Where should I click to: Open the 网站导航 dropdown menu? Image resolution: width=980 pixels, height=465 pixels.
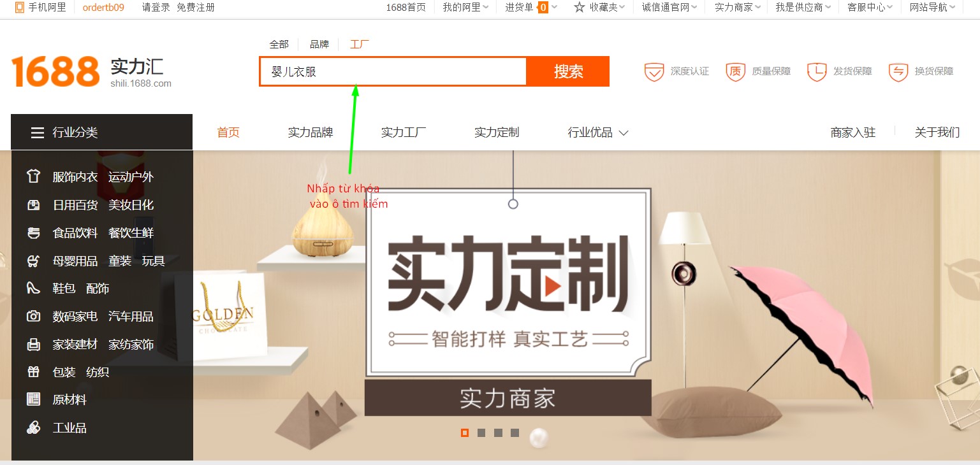pyautogui.click(x=933, y=8)
